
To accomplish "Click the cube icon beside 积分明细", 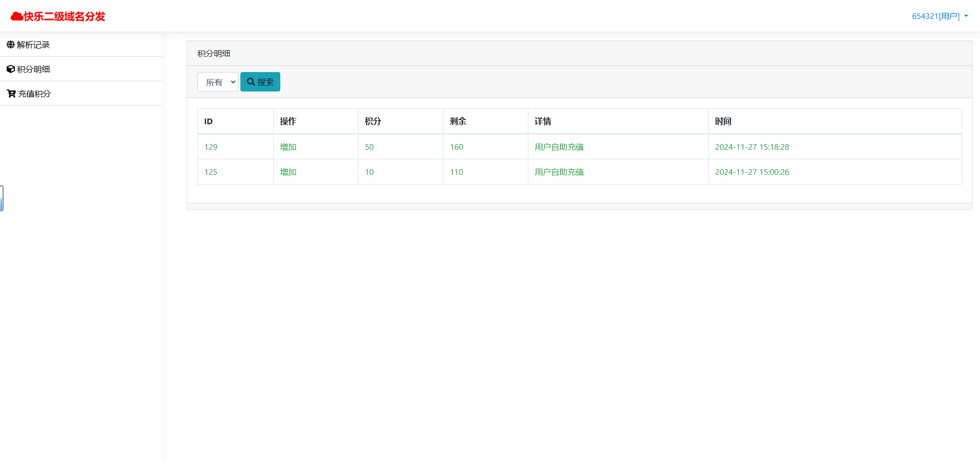I will 10,69.
